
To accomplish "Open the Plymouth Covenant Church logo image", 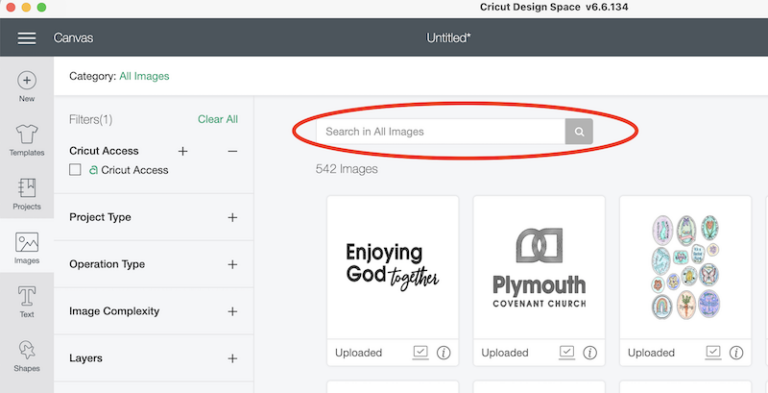I will (539, 267).
